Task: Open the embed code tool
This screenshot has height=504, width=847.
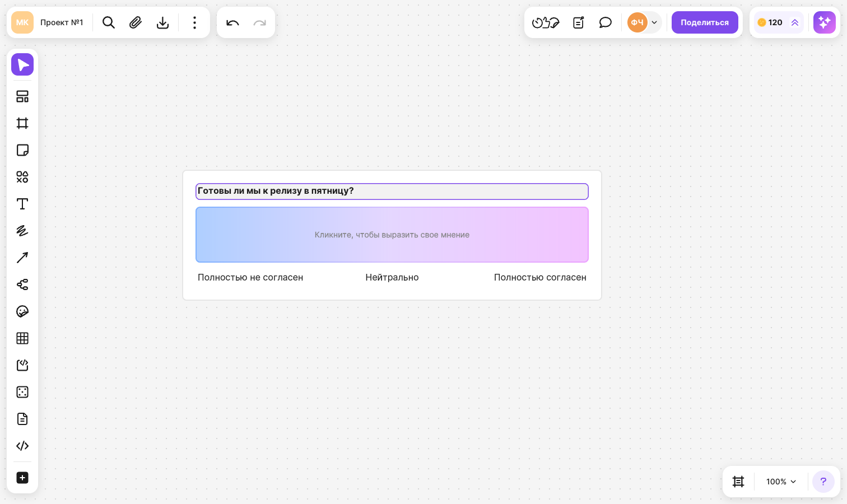Action: (x=22, y=446)
